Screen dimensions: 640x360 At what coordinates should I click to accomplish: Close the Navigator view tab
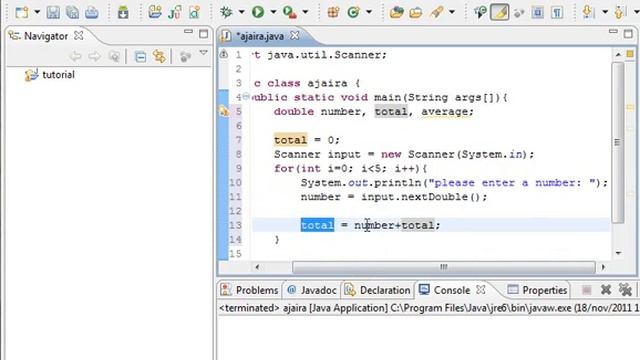[78, 36]
